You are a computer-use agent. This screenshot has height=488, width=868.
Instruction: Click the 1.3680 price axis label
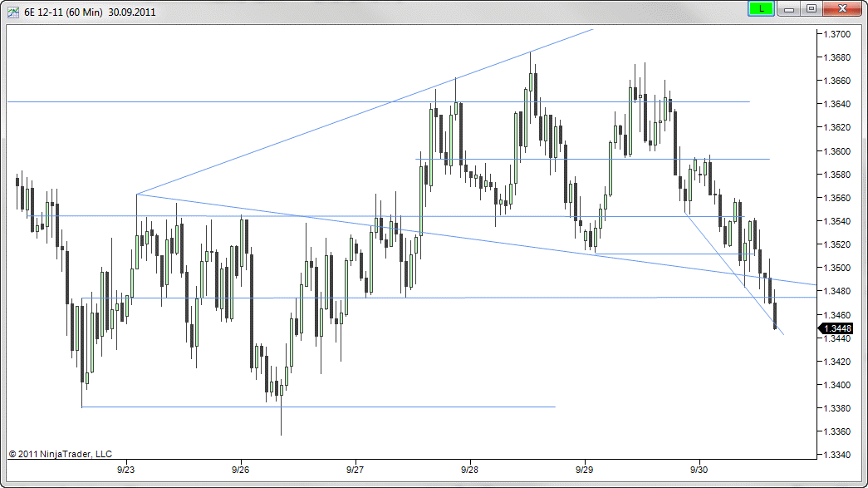(837, 57)
